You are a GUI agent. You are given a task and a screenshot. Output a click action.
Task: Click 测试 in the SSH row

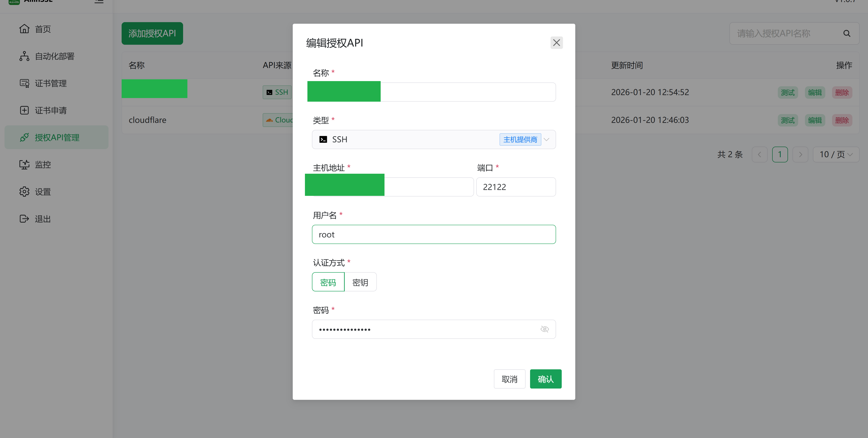coord(788,92)
